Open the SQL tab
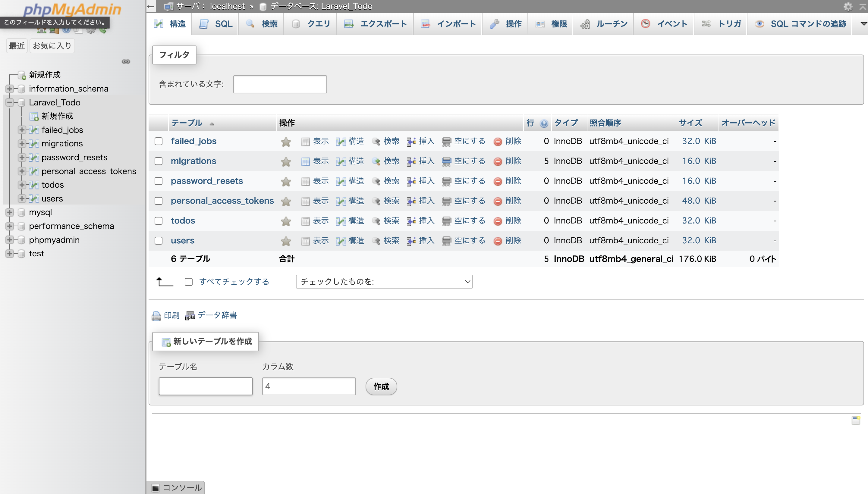Image resolution: width=868 pixels, height=494 pixels. [215, 24]
